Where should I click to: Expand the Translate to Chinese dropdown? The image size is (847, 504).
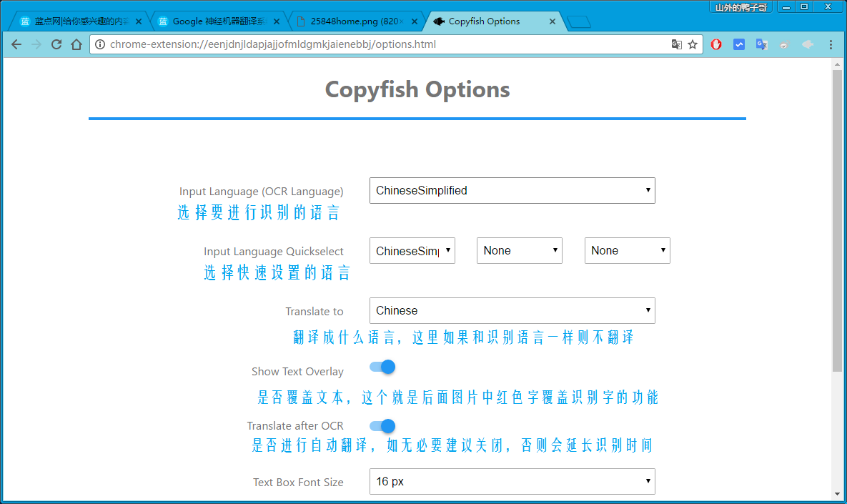512,311
